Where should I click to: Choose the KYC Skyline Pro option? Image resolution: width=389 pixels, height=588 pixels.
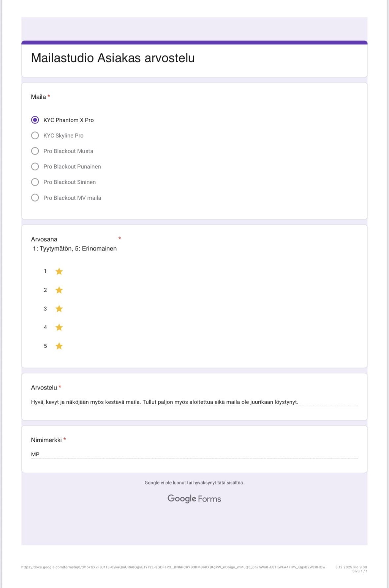pyautogui.click(x=35, y=136)
